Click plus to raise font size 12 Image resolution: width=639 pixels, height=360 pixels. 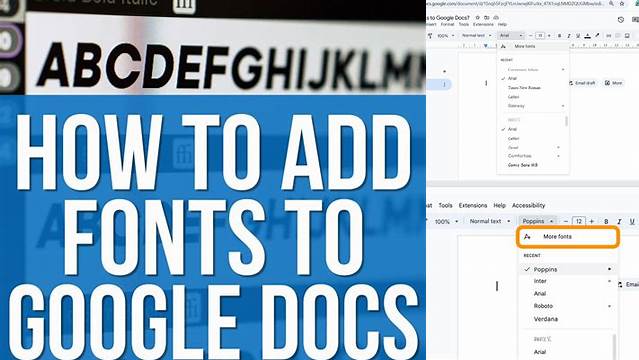coord(592,221)
